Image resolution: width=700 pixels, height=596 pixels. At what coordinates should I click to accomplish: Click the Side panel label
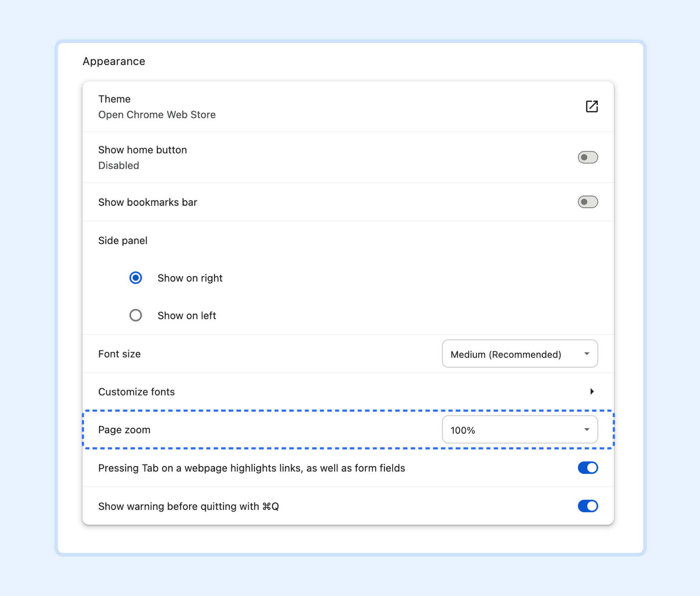(x=123, y=241)
